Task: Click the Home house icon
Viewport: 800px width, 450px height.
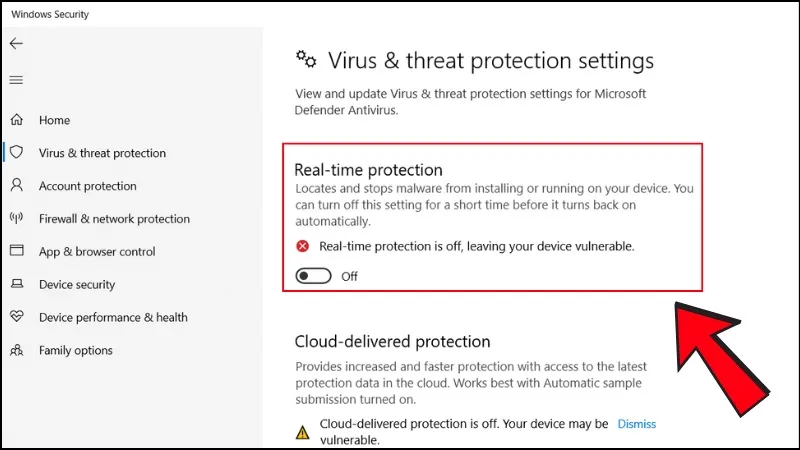Action: coord(16,120)
